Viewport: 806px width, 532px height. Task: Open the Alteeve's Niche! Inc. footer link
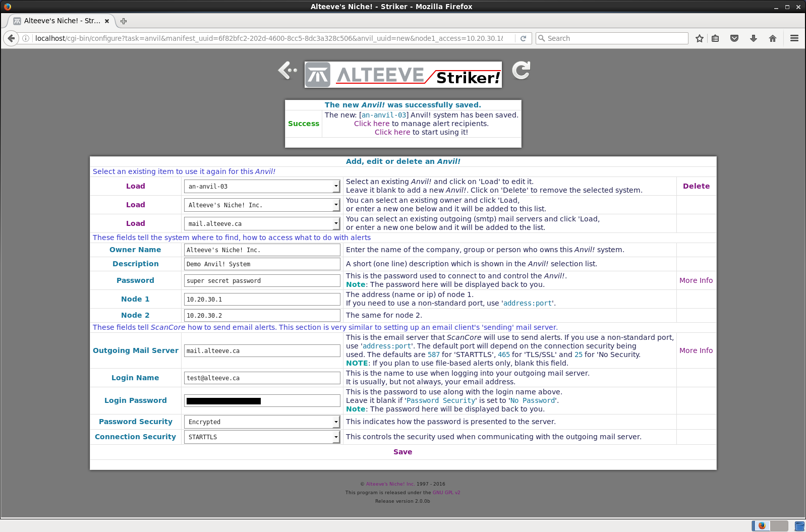coord(390,484)
